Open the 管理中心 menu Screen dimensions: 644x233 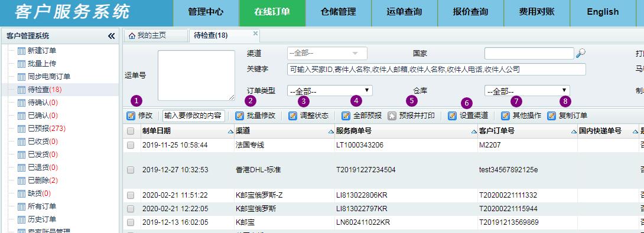(206, 12)
